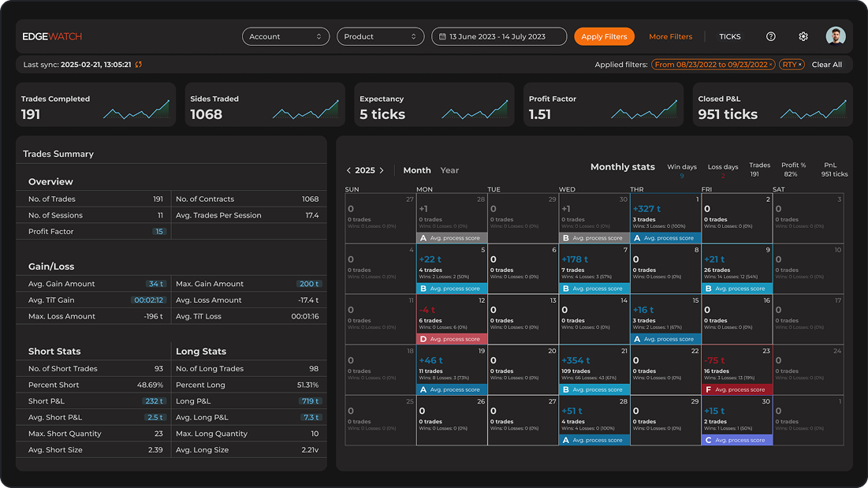Advance to next year using right chevron
Image resolution: width=868 pixels, height=488 pixels.
[x=382, y=170]
